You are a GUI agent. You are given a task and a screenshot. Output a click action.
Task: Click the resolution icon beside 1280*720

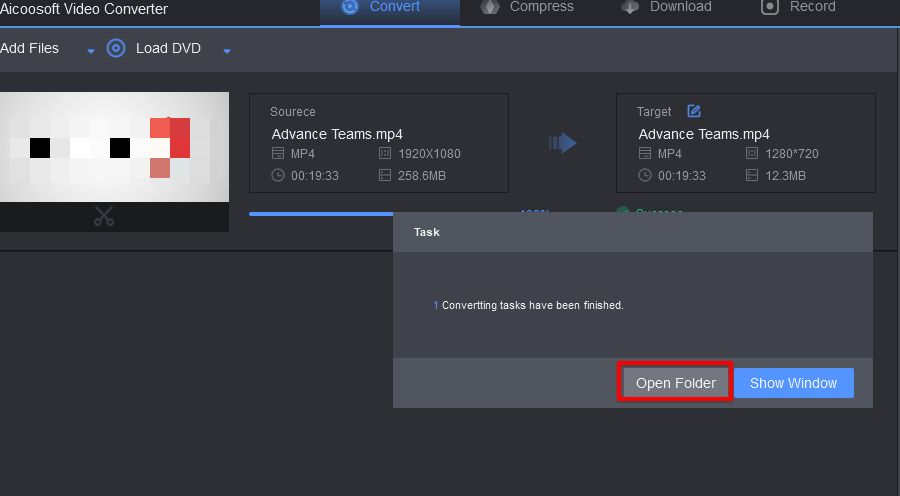point(752,154)
